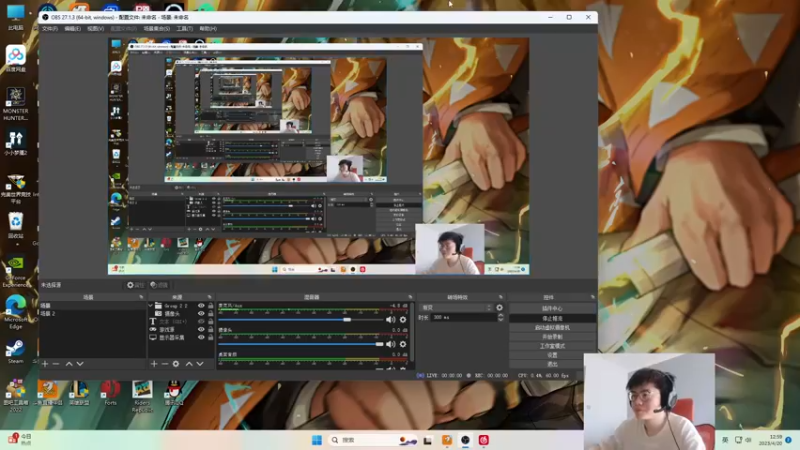
Task: Remove the selected source with minus icon
Action: (x=165, y=364)
